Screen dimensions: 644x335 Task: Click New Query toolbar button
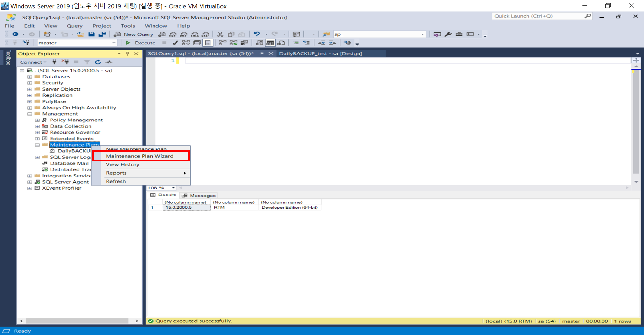coord(134,34)
